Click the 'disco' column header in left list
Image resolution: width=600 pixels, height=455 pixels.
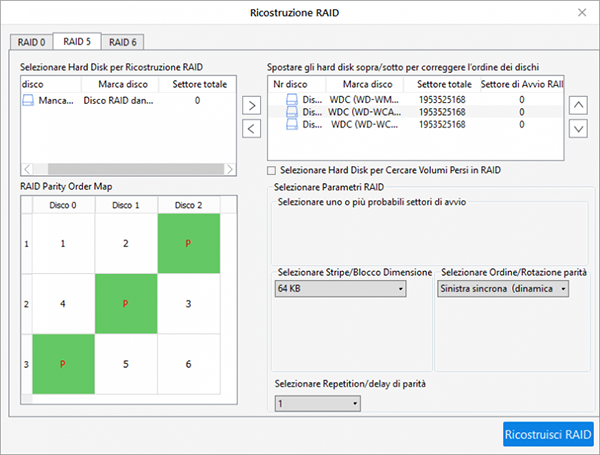click(x=51, y=84)
